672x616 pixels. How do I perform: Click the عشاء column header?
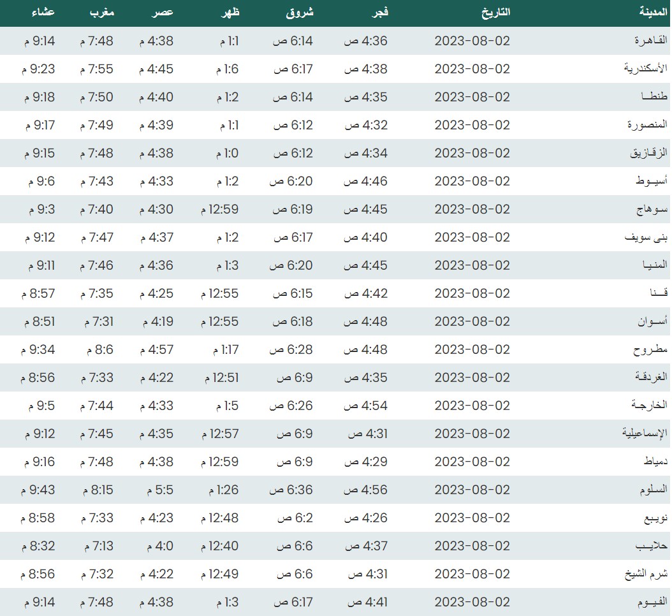tap(42, 13)
